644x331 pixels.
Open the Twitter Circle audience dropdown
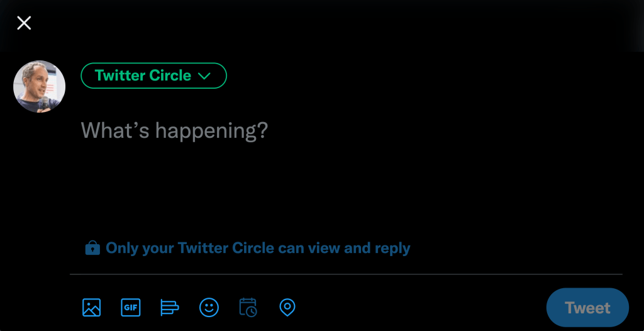tap(153, 76)
